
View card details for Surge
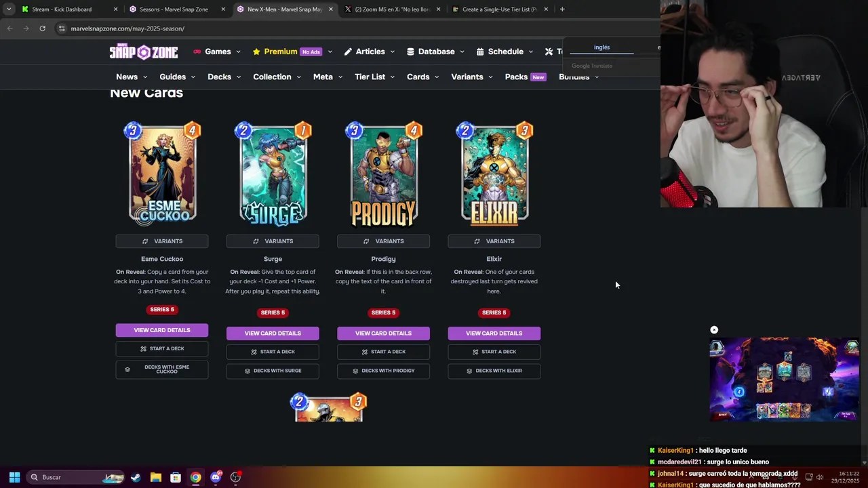tap(273, 333)
